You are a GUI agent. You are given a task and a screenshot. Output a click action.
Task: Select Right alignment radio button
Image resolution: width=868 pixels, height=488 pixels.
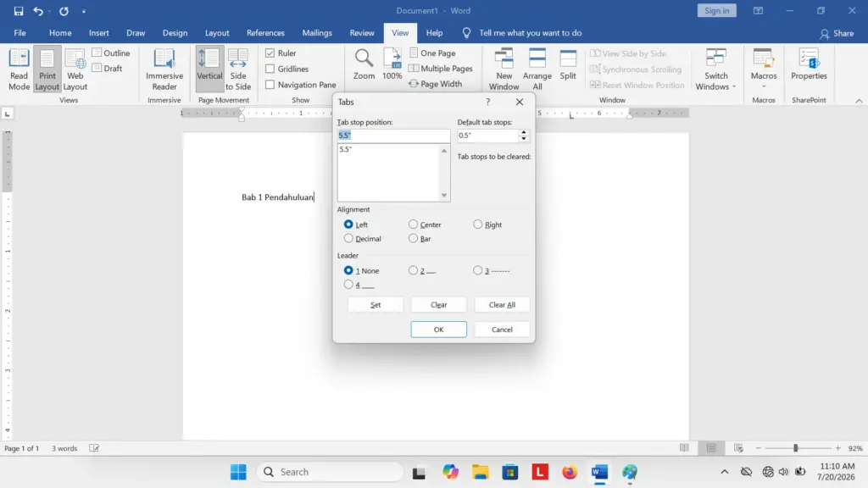pyautogui.click(x=478, y=224)
